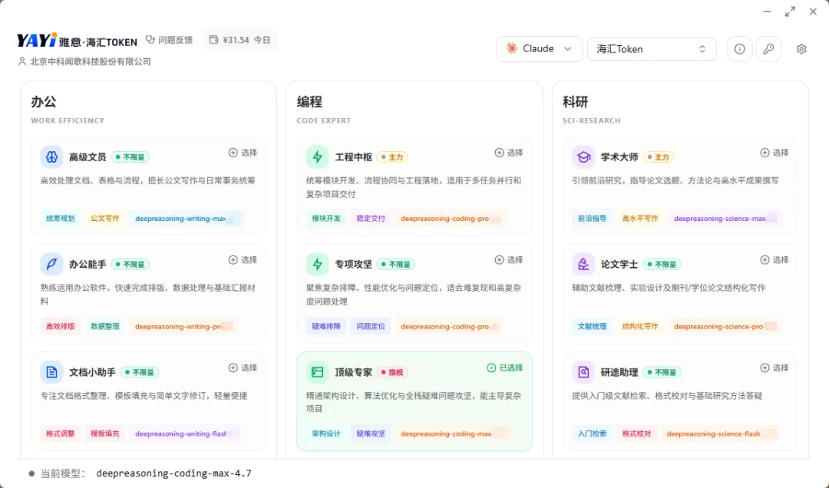Open the API key icon button
Screen dimensions: 830x488
click(769, 49)
